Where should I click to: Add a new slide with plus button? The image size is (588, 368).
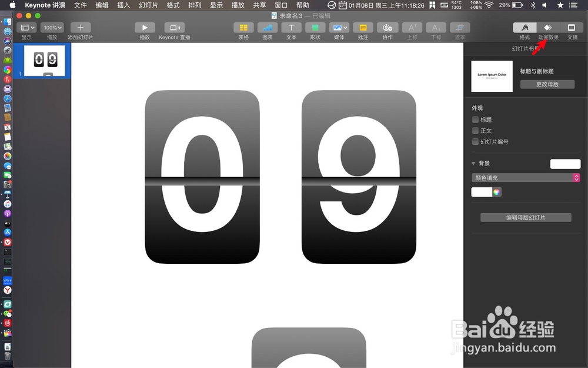point(80,28)
